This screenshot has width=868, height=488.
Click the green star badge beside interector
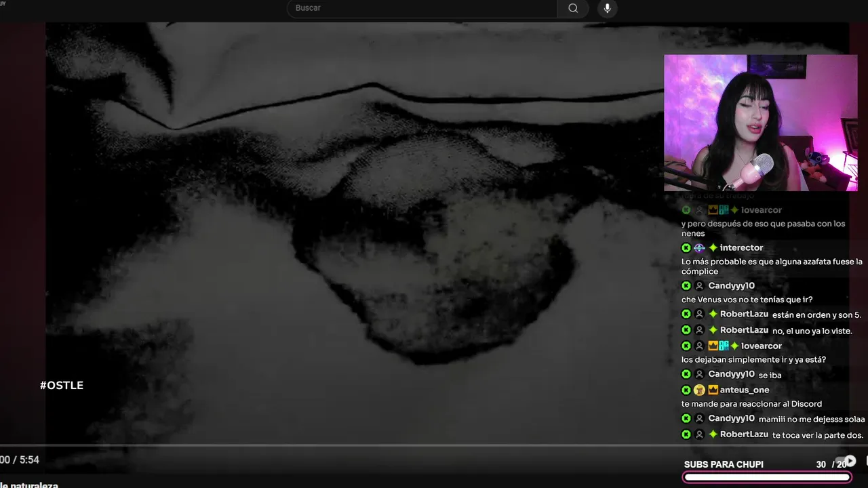[x=713, y=248]
